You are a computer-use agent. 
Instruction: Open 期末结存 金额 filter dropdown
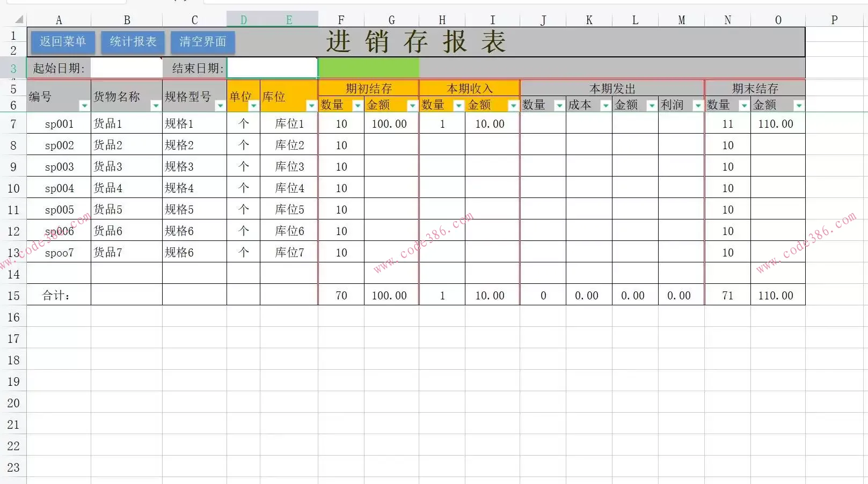click(799, 106)
